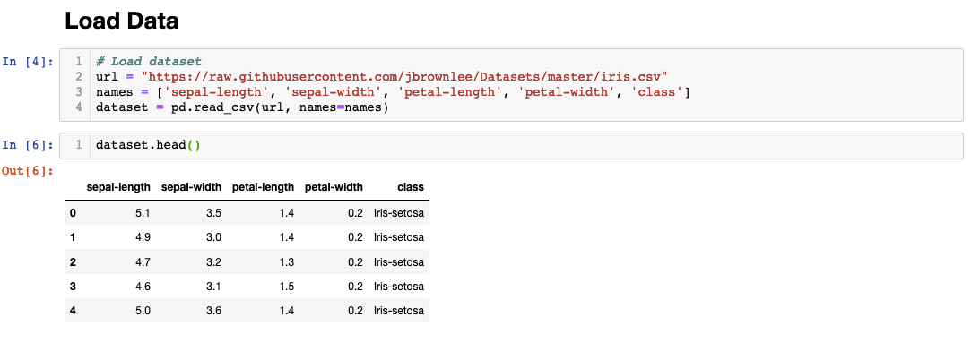Select row index 4 in the table
The image size is (980, 360).
[x=73, y=311]
